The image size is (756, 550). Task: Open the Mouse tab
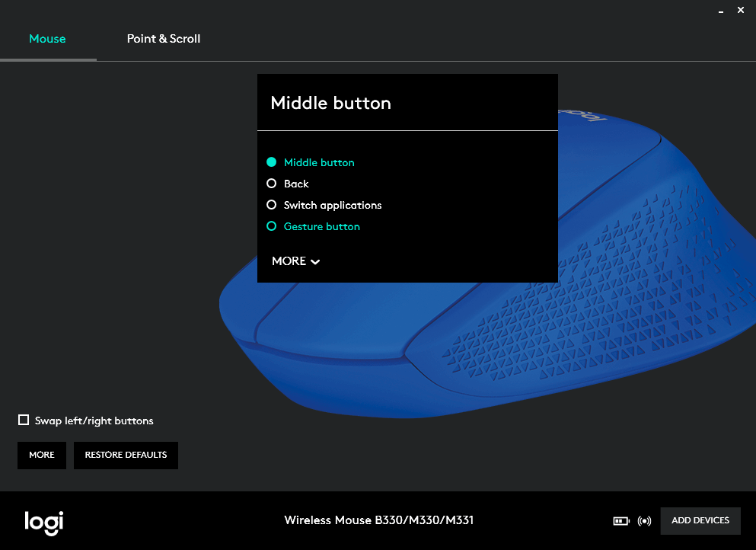click(47, 39)
